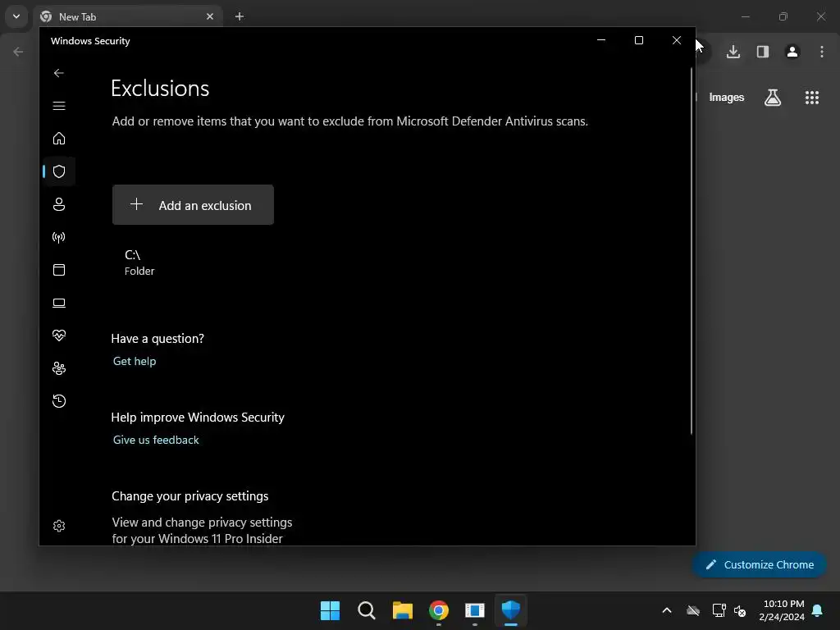This screenshot has width=840, height=630.
Task: Open the notification bell
Action: (818, 610)
